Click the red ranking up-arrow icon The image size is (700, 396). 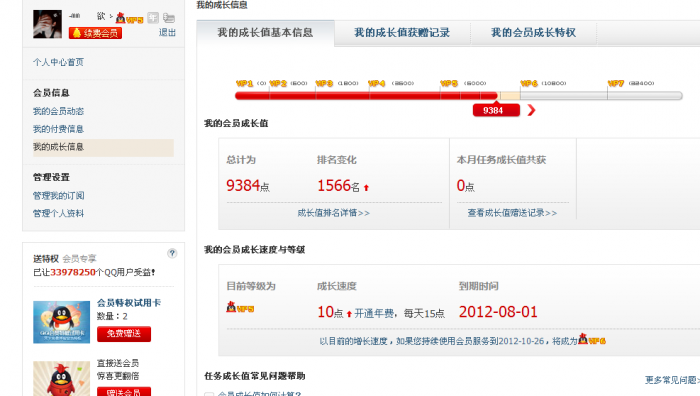pyautogui.click(x=367, y=188)
